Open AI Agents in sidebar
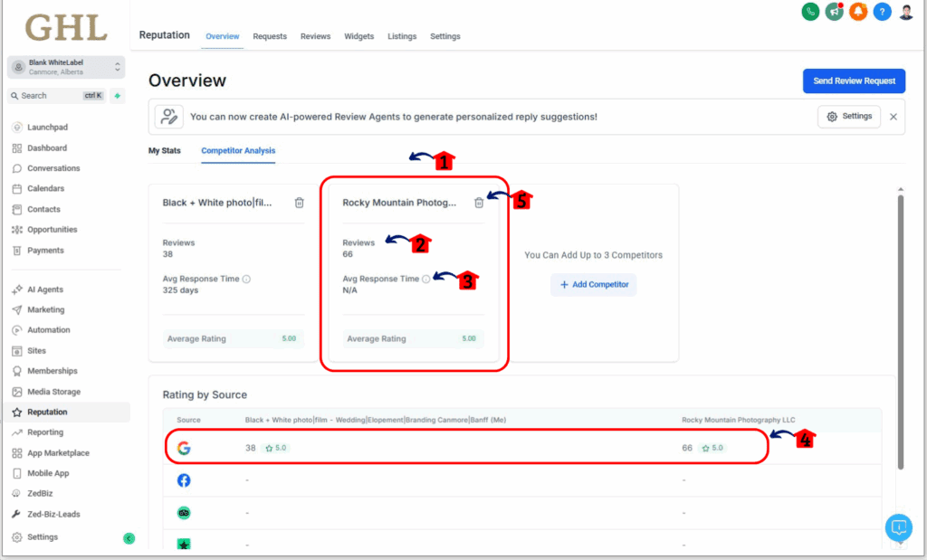The image size is (927, 560). [x=45, y=289]
